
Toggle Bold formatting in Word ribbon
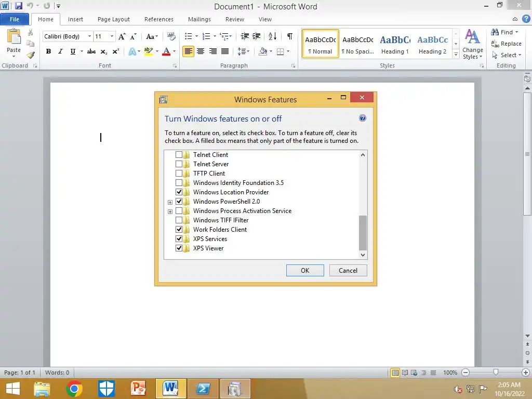tap(48, 51)
